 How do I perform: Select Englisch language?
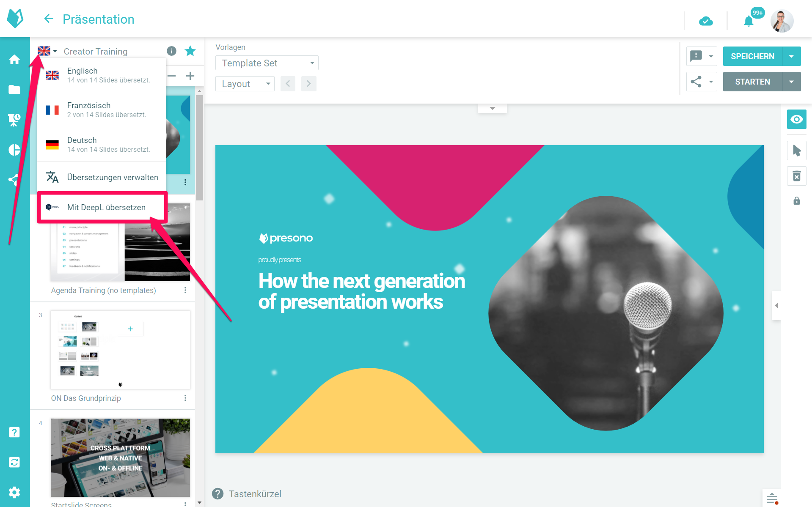tap(102, 75)
